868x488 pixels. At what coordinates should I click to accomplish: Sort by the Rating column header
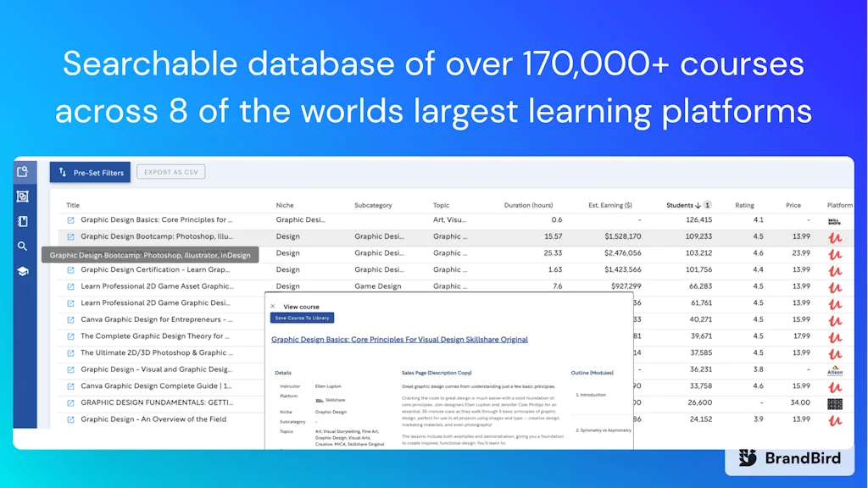[x=744, y=205]
